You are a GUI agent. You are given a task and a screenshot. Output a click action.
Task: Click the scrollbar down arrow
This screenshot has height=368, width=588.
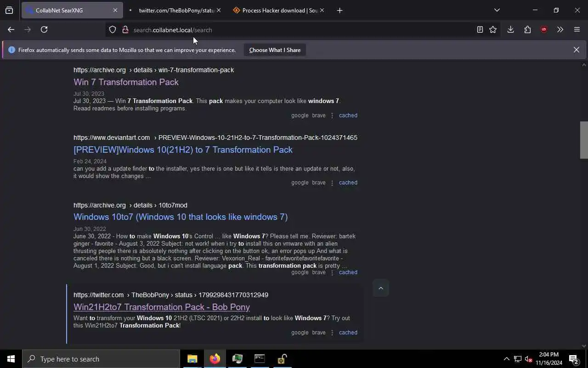(584, 346)
